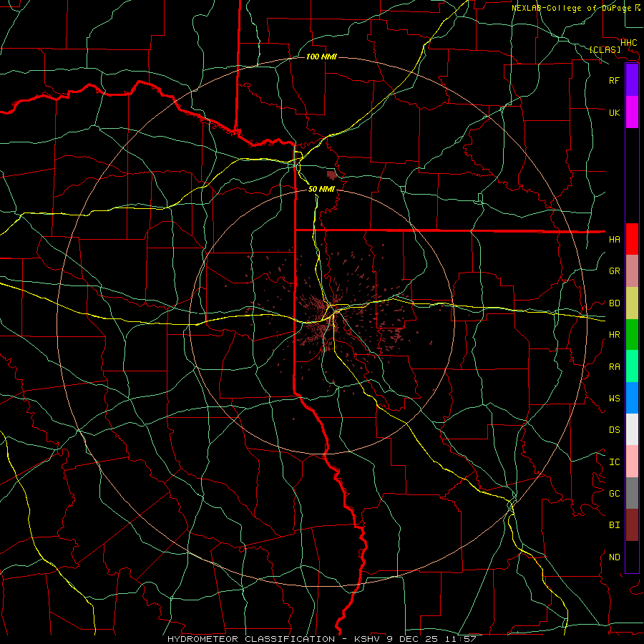Image resolution: width=644 pixels, height=644 pixels.
Task: Click the BD yellow legend swatch
Action: [632, 303]
